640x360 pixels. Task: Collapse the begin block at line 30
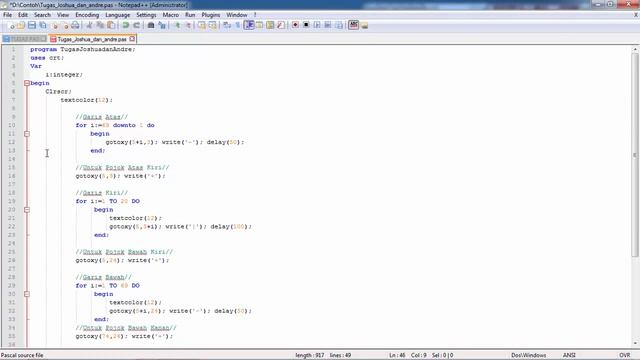pyautogui.click(x=27, y=294)
